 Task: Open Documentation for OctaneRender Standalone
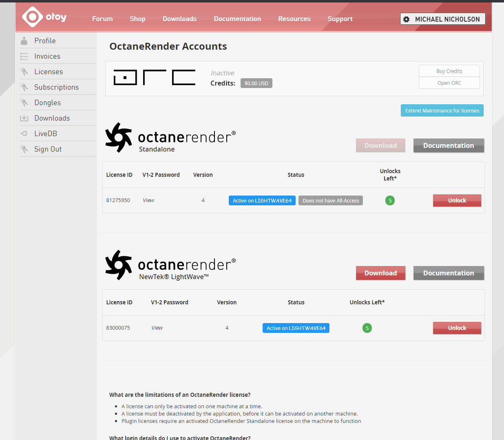[x=449, y=145]
